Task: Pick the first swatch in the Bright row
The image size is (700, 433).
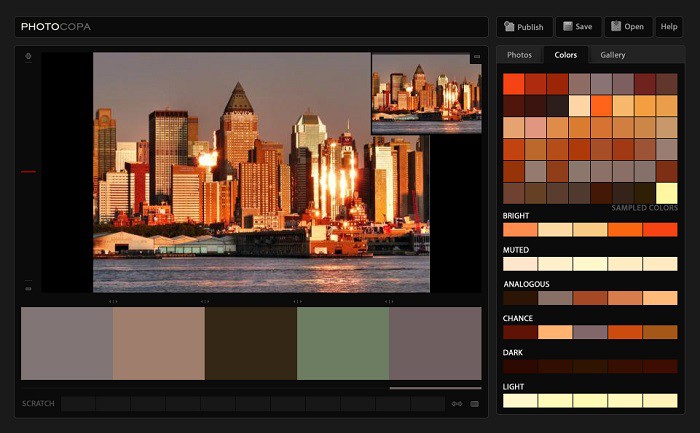Action: (x=520, y=229)
